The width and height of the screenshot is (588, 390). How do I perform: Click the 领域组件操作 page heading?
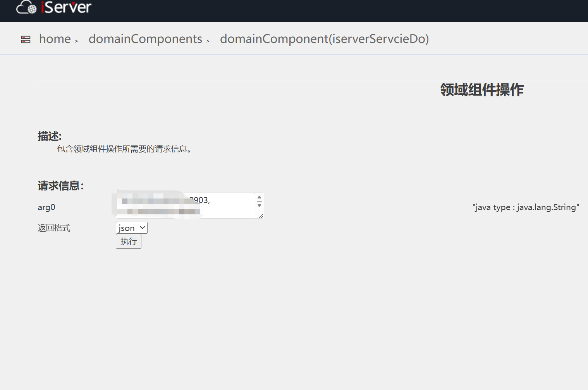[481, 90]
